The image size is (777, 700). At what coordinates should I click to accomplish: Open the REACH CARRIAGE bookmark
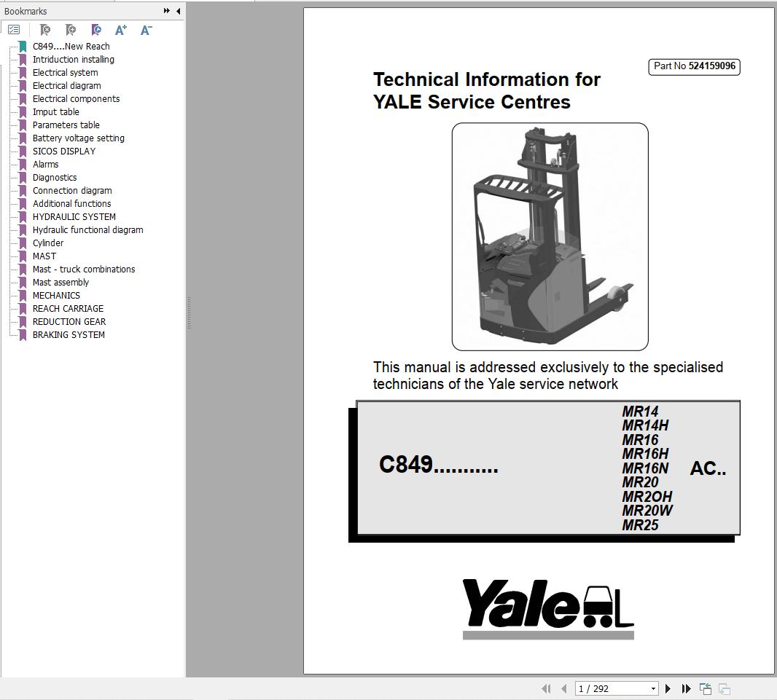coord(69,309)
